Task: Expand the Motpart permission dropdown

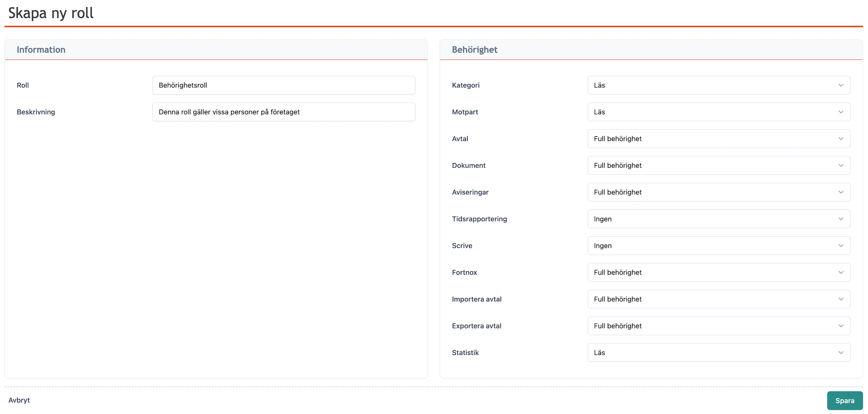Action: [718, 112]
